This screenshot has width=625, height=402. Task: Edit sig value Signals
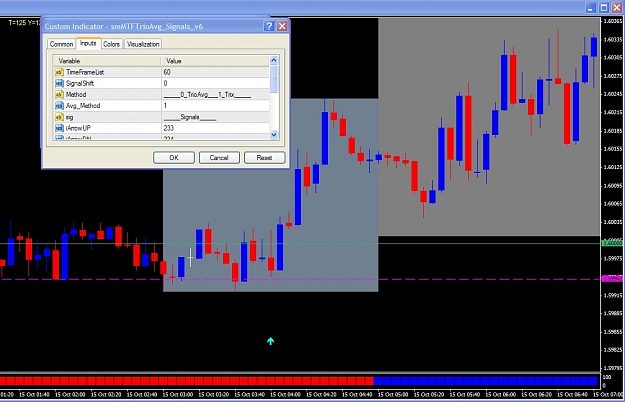point(215,117)
